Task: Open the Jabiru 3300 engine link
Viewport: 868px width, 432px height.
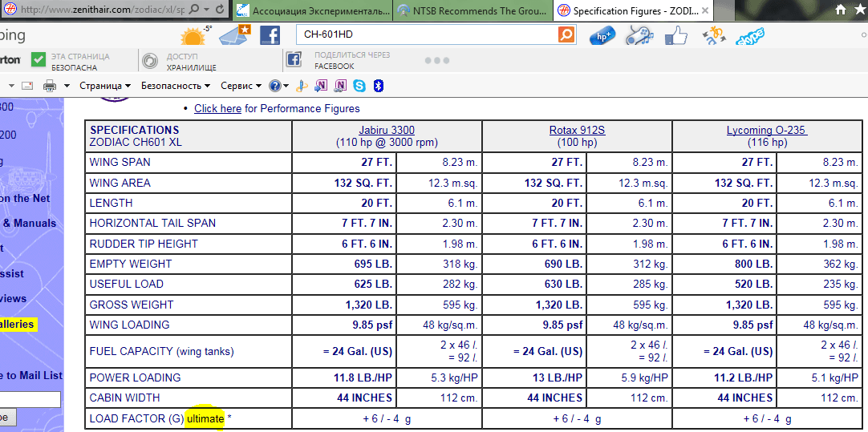Action: (x=387, y=130)
